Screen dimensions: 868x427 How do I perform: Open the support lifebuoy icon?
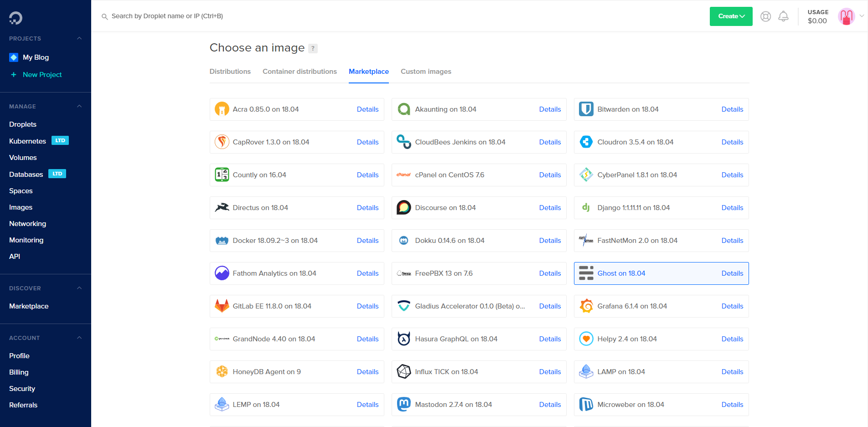tap(765, 16)
